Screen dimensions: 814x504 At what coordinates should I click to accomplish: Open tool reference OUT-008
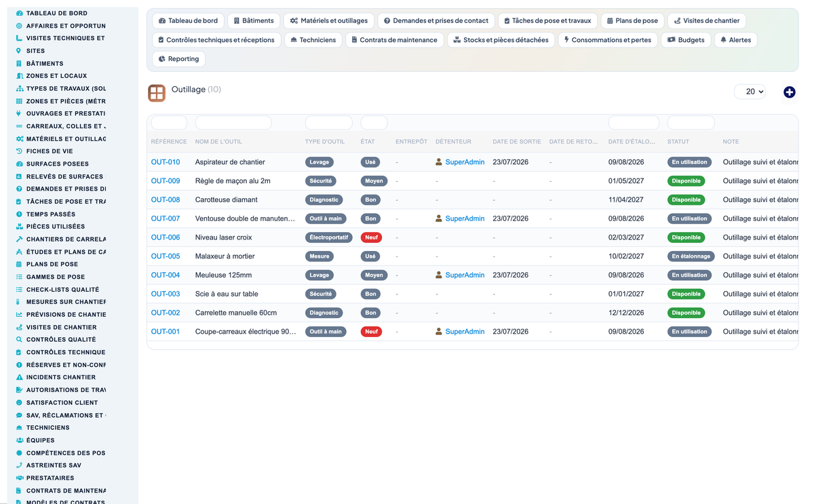coord(166,200)
